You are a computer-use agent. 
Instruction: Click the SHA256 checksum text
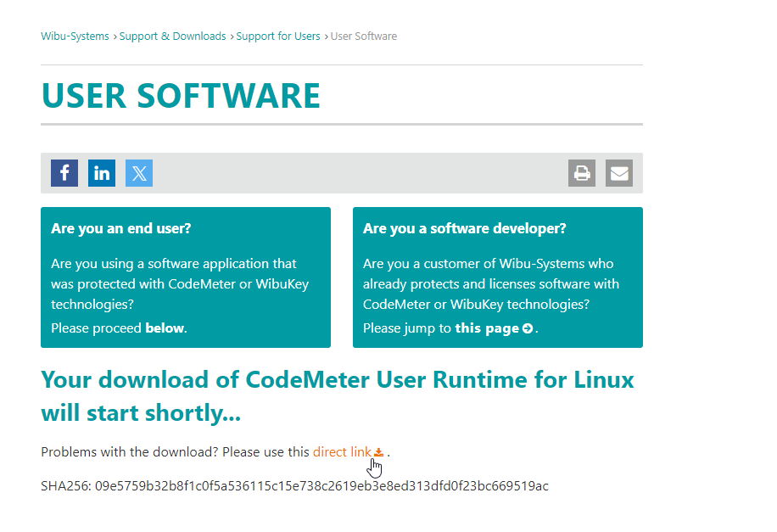(294, 486)
